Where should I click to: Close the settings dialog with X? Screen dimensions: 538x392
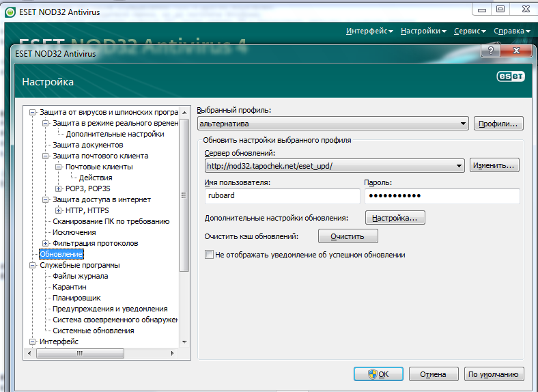(516, 51)
